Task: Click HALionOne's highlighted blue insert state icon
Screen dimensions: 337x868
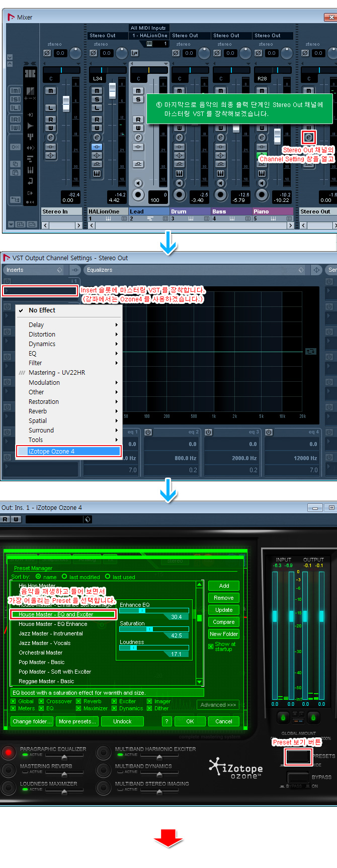Action: [x=97, y=147]
